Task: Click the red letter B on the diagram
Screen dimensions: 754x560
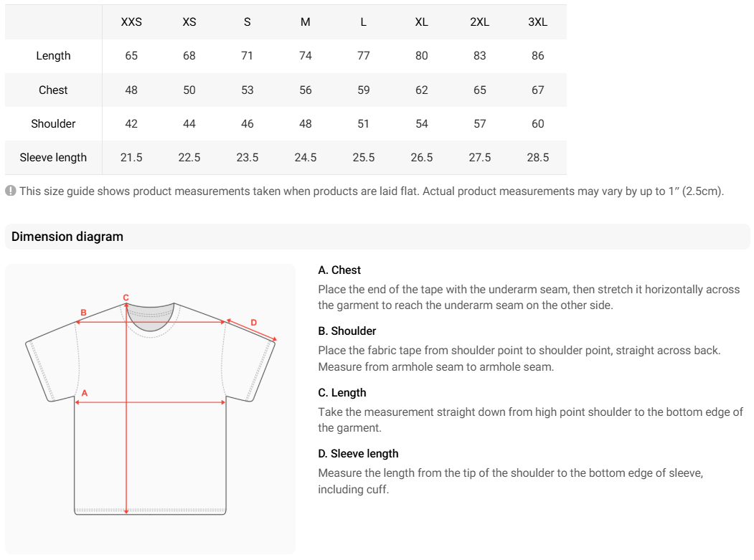Action: click(x=83, y=313)
